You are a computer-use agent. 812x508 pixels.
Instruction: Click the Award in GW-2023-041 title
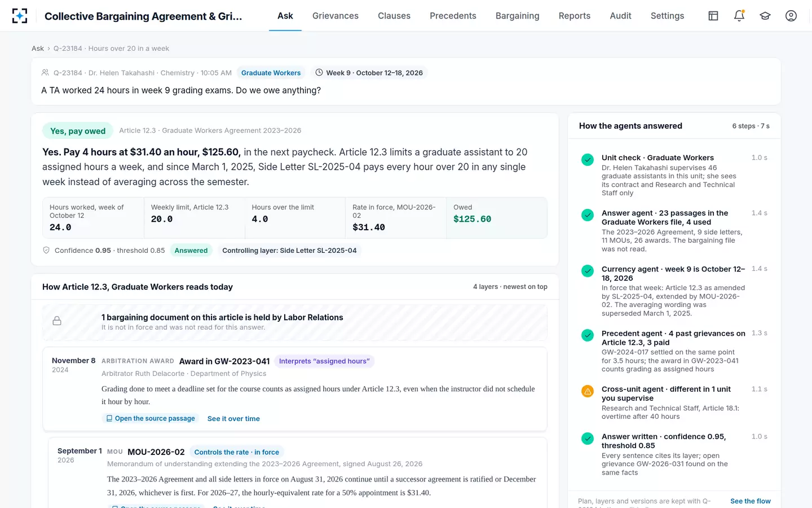pos(224,361)
